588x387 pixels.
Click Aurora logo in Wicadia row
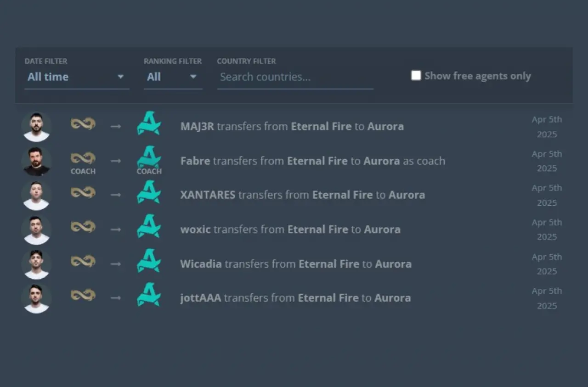point(149,261)
